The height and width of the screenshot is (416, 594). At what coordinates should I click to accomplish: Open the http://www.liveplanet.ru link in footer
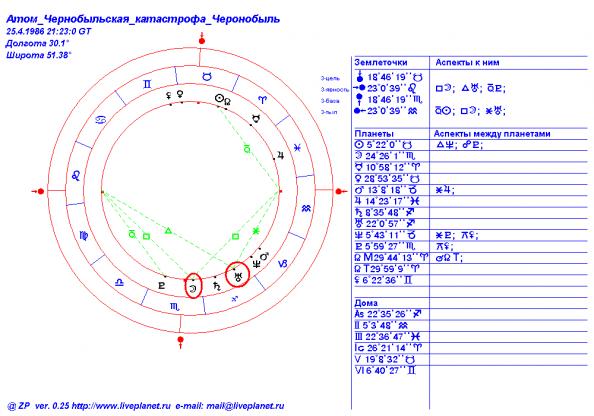pos(121,406)
